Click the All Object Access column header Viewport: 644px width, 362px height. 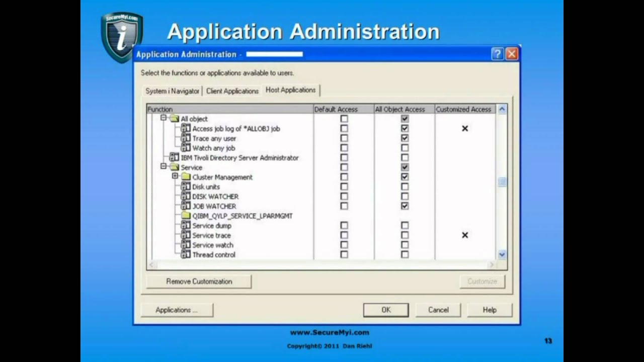tap(405, 109)
